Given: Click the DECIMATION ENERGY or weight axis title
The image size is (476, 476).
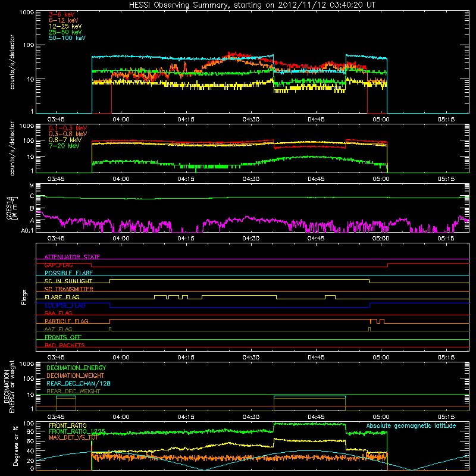Looking at the screenshot, I should tap(9, 386).
